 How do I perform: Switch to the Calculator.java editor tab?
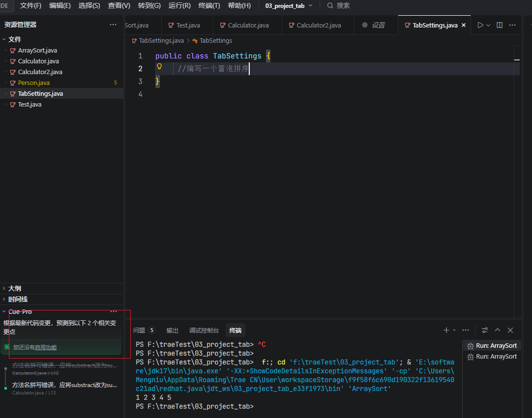pos(247,25)
